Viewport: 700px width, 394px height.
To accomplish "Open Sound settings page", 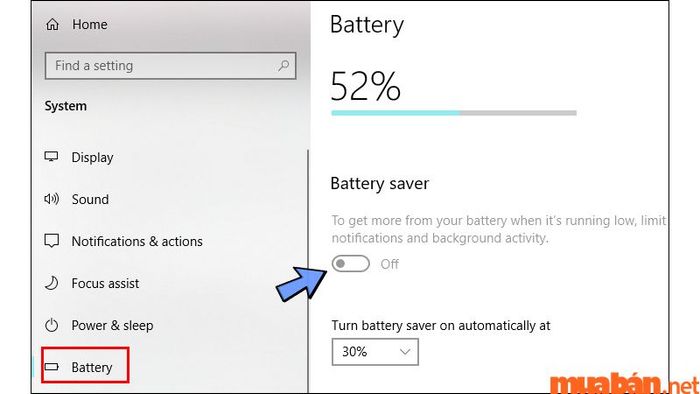I will click(90, 199).
